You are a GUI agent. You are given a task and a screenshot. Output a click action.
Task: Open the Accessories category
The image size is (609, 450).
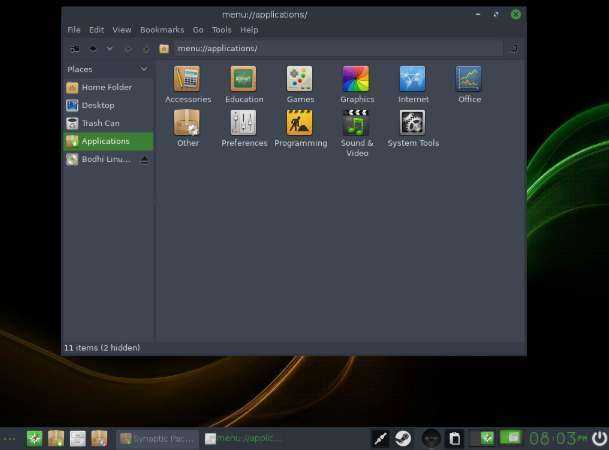pos(188,85)
